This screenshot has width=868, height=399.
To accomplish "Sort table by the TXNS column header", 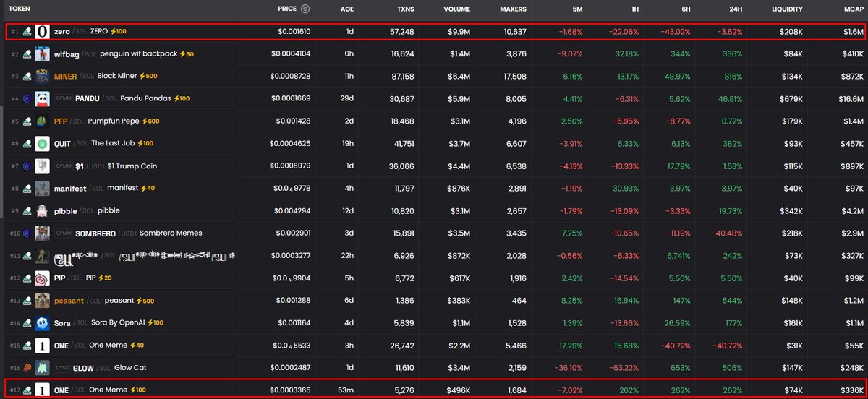I will click(404, 9).
